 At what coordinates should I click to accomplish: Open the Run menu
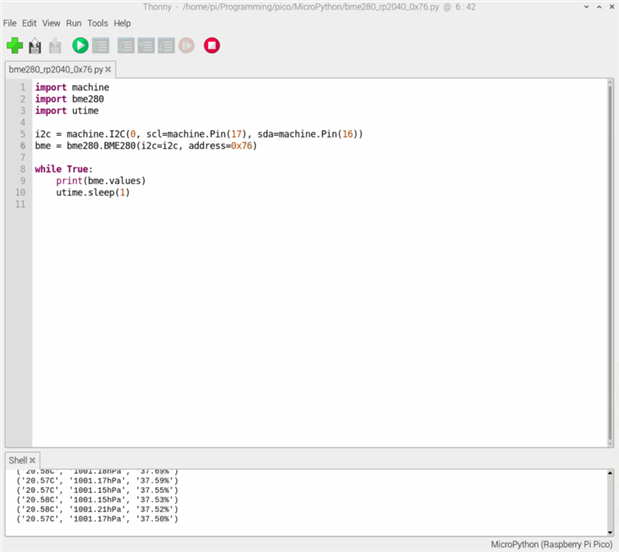[74, 22]
